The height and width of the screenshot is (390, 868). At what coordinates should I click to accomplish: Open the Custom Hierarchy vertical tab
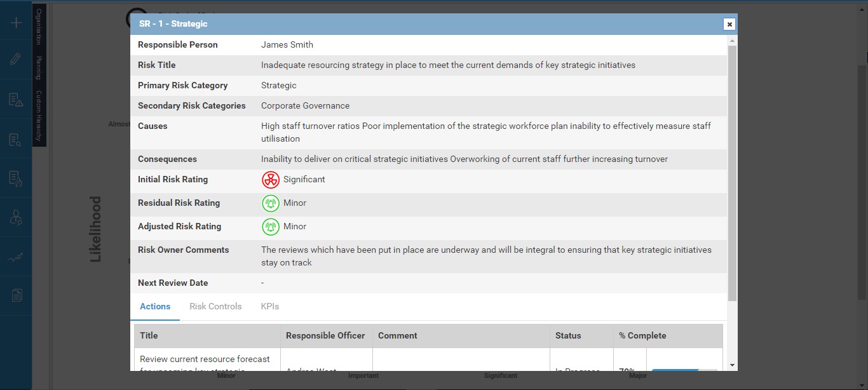coord(39,116)
